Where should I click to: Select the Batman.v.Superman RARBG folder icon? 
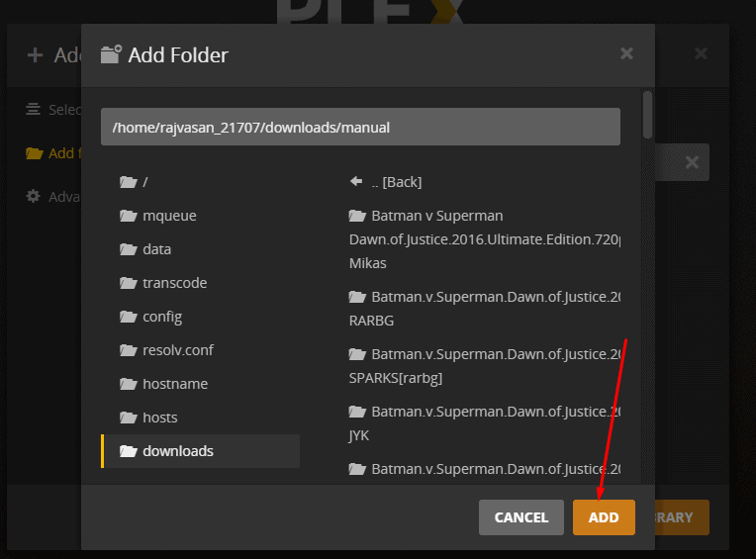tap(358, 297)
